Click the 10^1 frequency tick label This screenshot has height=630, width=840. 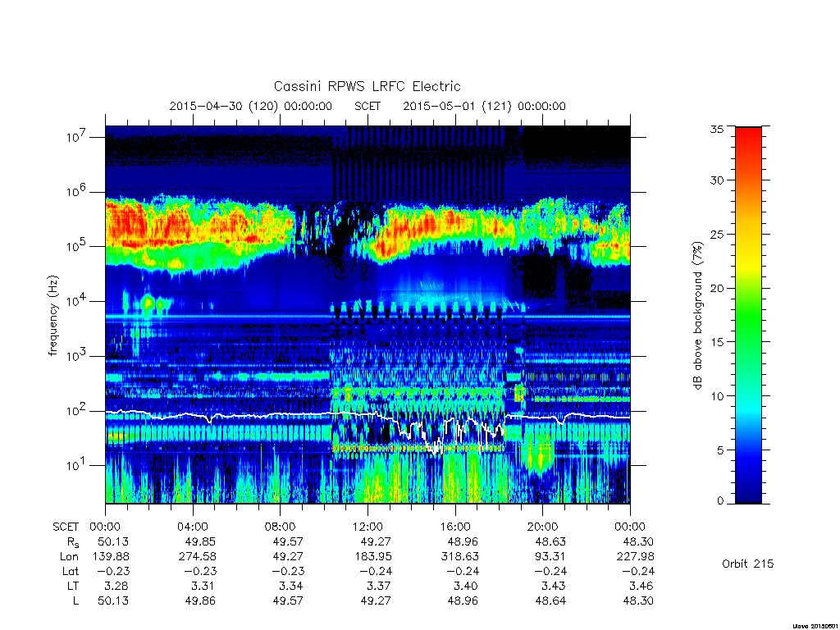pyautogui.click(x=77, y=466)
